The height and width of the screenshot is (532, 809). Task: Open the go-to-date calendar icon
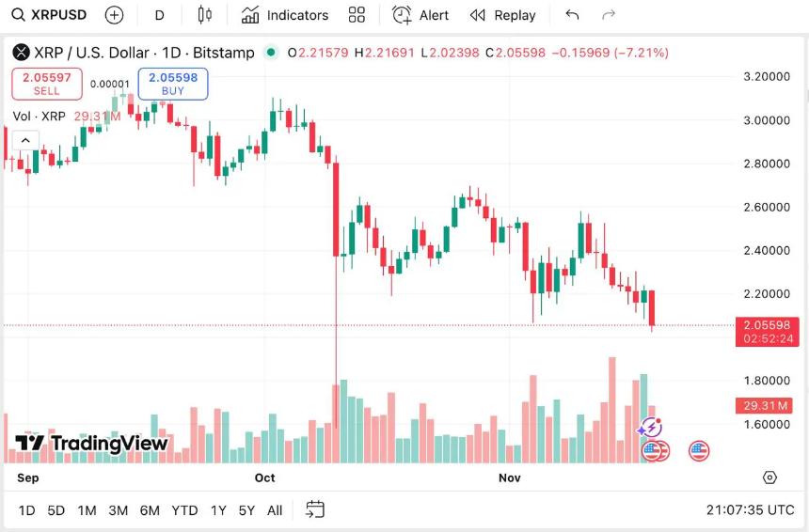[315, 509]
